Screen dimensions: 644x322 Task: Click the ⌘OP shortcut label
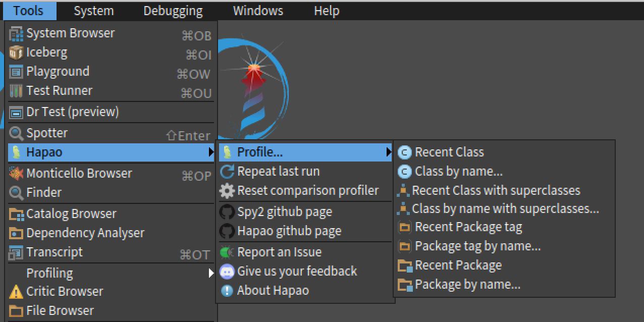click(196, 176)
